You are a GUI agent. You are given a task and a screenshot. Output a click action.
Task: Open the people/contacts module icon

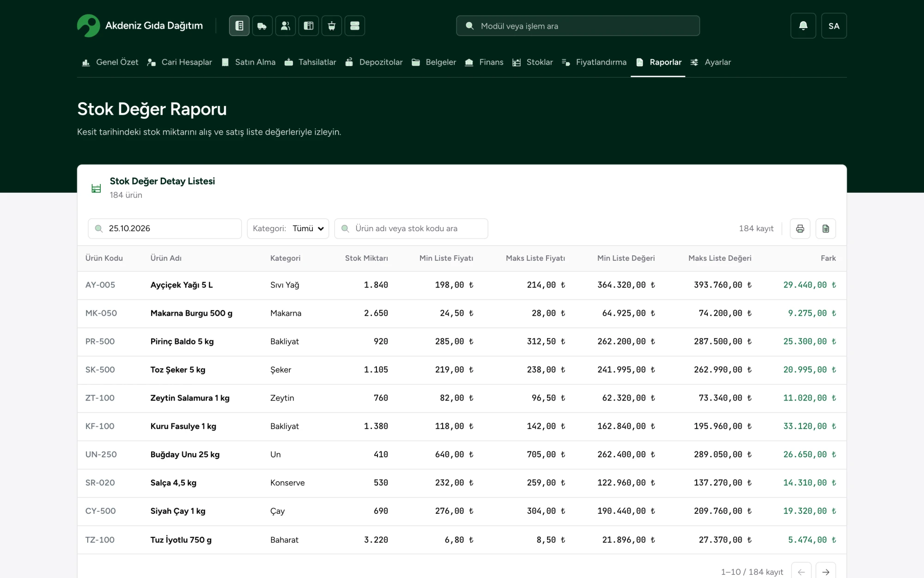tap(286, 26)
